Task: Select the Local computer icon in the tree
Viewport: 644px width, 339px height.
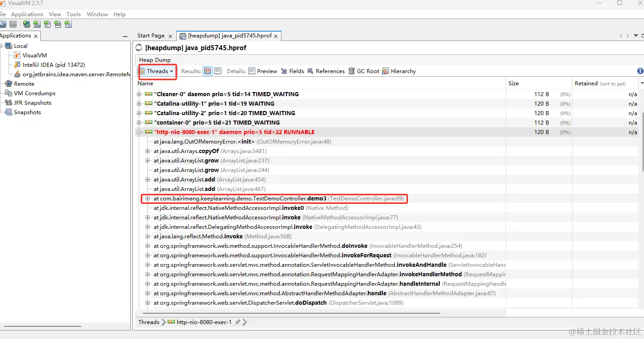Action: coord(9,46)
